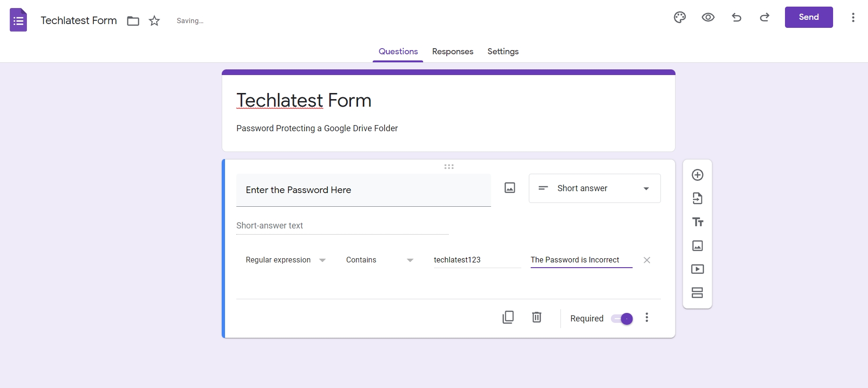Screen dimensions: 868x388
Task: Star the Techlatest Form
Action: [154, 21]
